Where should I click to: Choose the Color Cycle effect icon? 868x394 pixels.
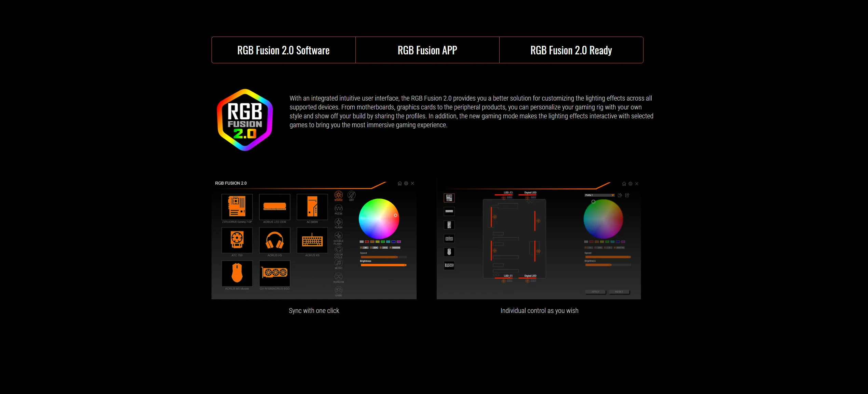(x=338, y=250)
